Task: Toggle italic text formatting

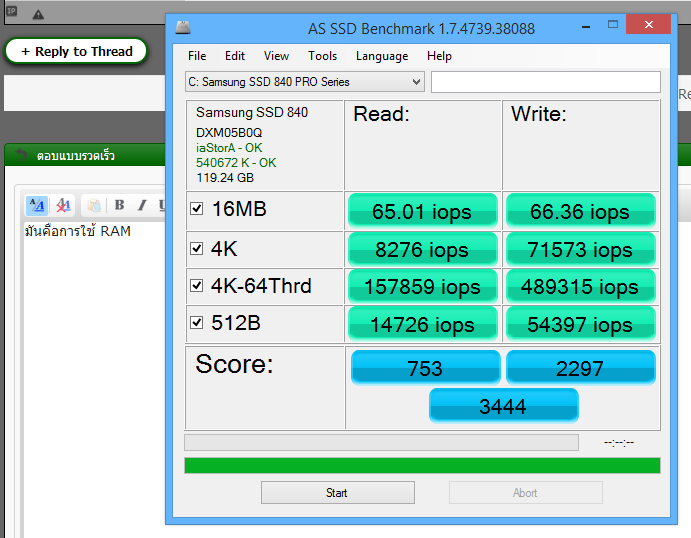Action: [141, 205]
